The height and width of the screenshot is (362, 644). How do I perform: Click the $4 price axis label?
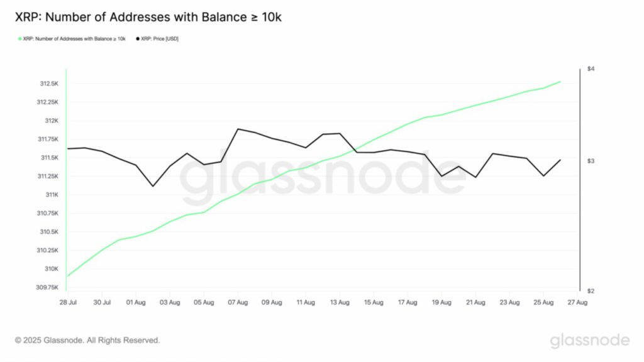(x=591, y=69)
